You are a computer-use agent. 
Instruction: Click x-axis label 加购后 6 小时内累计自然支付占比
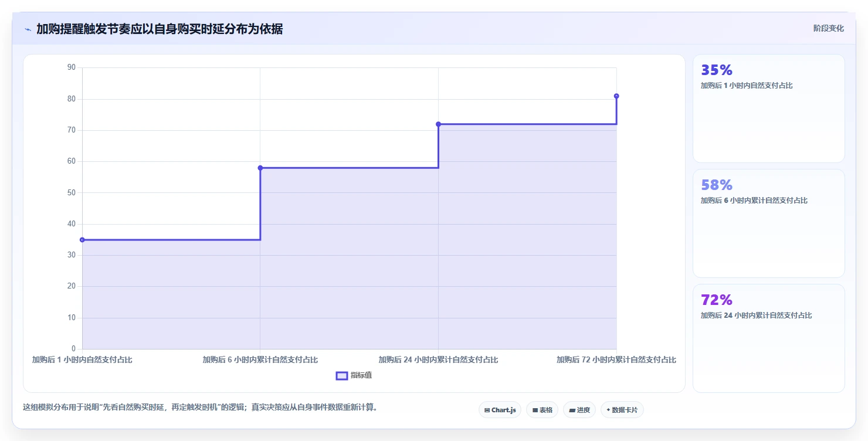click(260, 360)
